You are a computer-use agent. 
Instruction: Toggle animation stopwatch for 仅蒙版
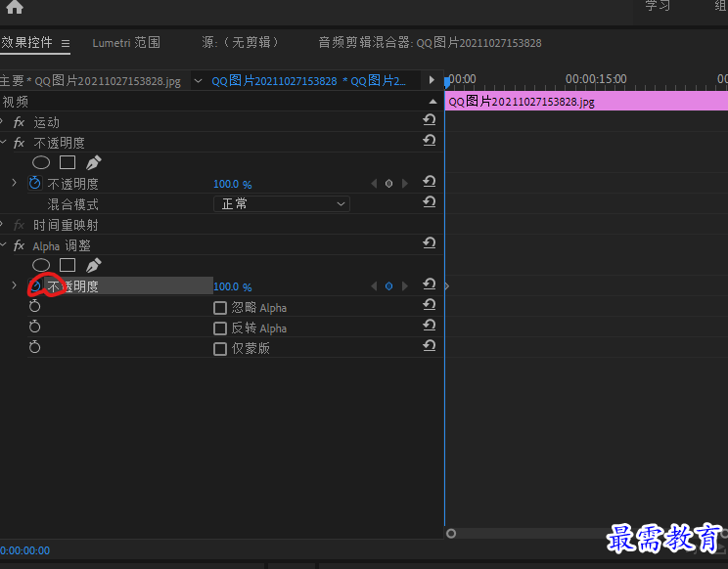(35, 347)
